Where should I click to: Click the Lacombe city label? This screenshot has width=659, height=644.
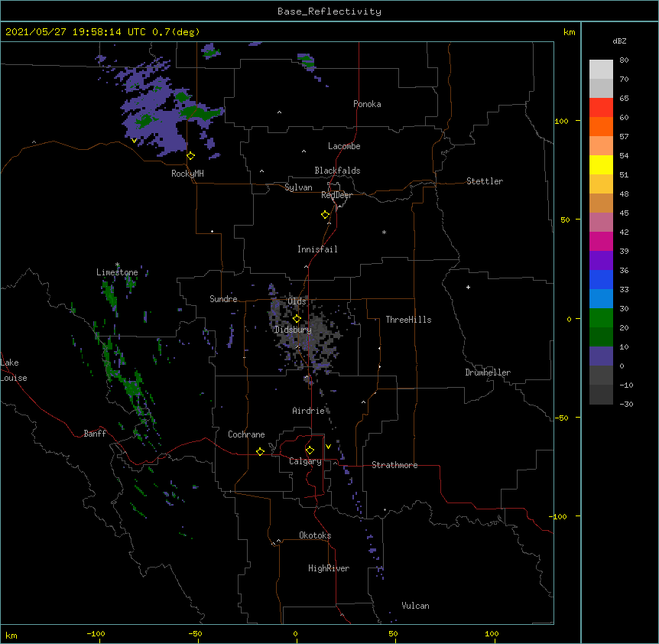344,146
